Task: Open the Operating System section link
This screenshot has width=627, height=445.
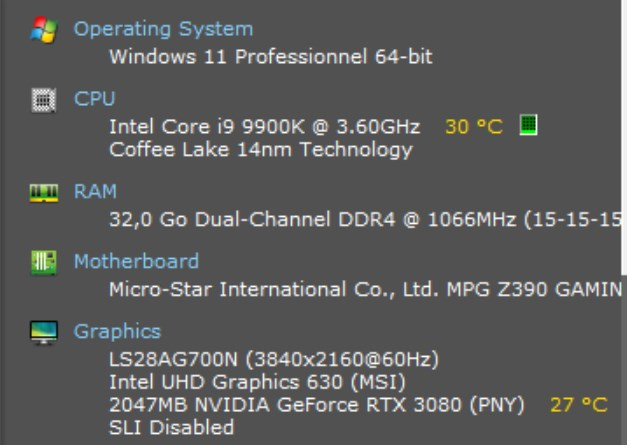Action: point(163,29)
